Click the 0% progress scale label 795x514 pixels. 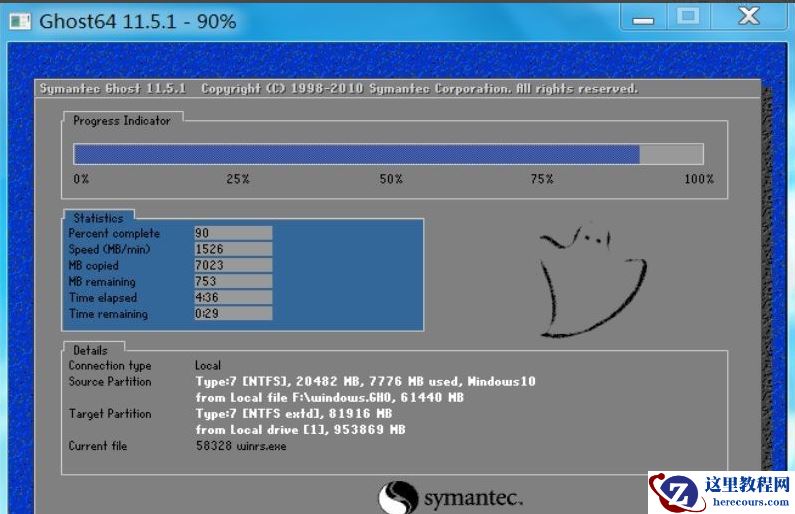click(81, 179)
